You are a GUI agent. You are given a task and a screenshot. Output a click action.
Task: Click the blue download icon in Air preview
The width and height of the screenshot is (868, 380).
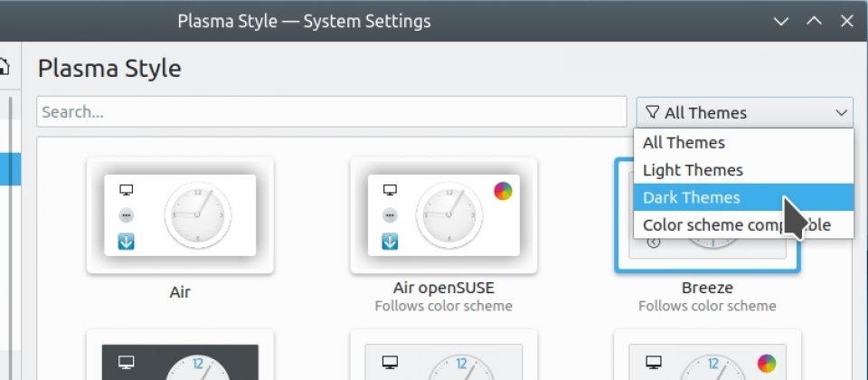[x=127, y=242]
